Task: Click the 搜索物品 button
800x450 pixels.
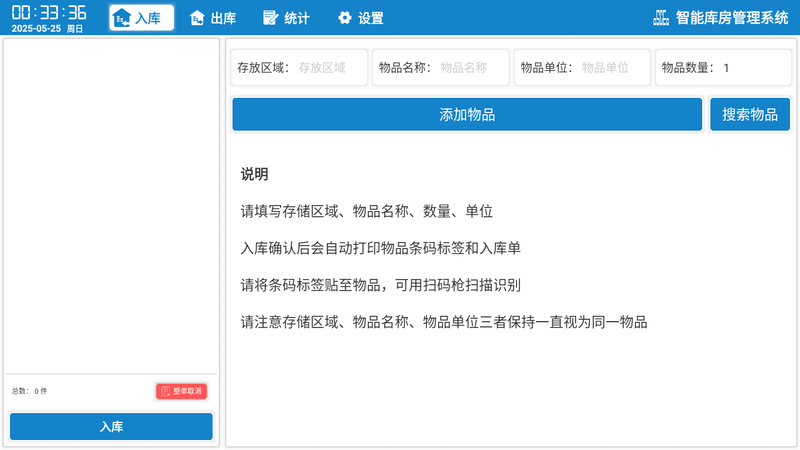Action: click(750, 114)
